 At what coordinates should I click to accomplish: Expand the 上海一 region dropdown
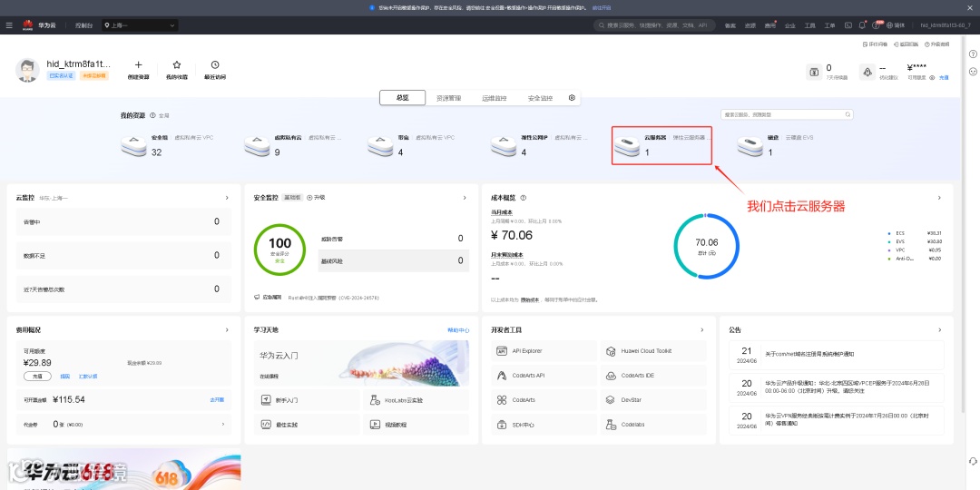140,25
